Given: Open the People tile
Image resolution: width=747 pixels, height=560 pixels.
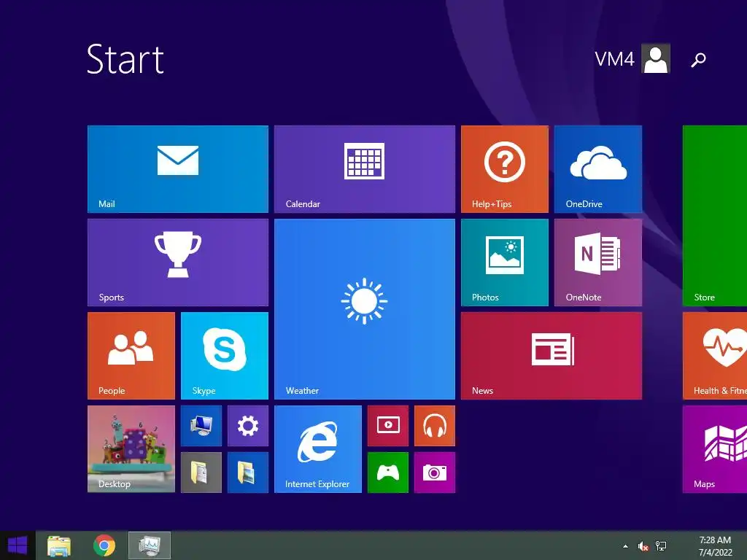Looking at the screenshot, I should (131, 356).
